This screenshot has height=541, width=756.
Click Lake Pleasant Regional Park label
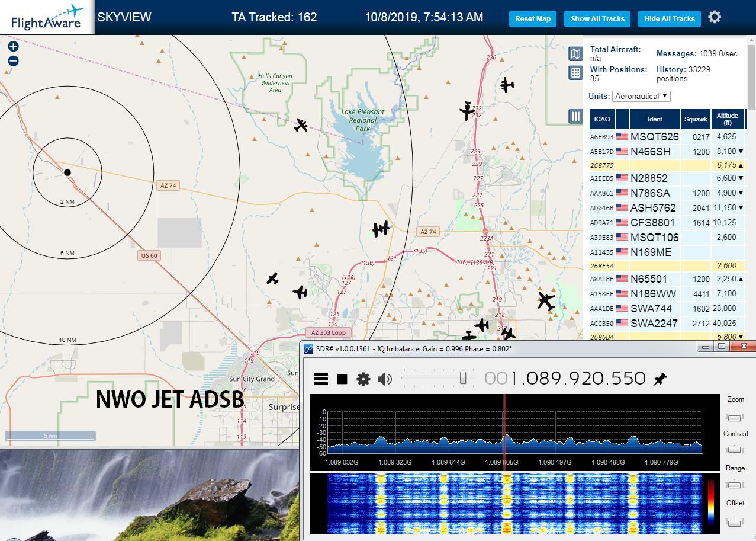point(363,120)
